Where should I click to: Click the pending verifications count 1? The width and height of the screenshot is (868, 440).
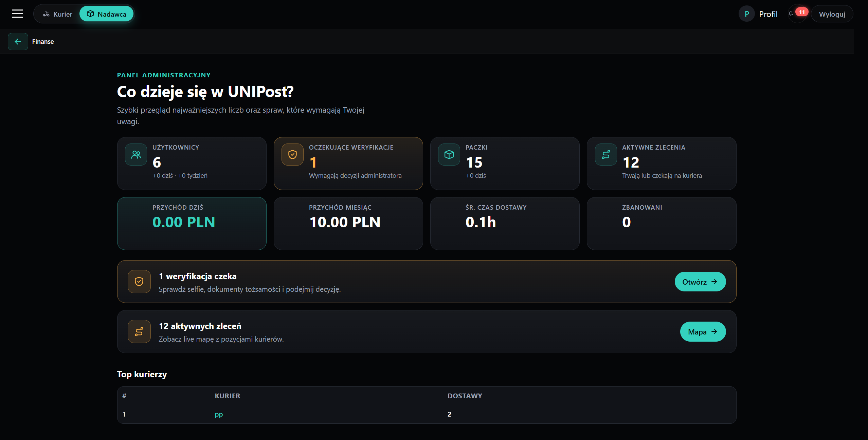(313, 162)
